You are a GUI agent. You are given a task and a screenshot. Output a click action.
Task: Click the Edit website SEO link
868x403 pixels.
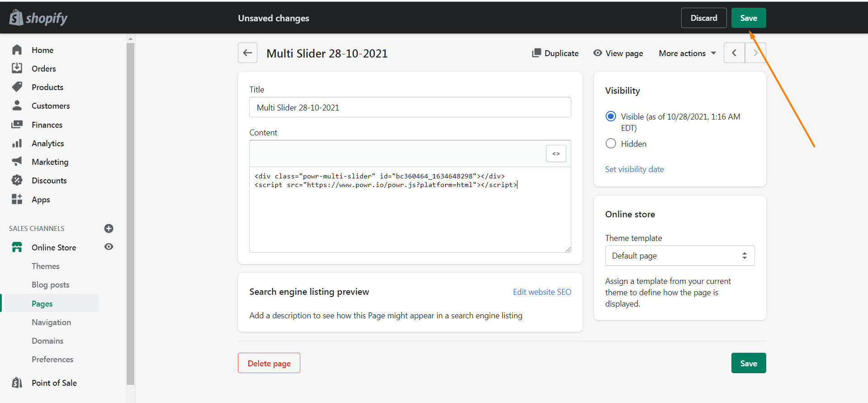click(x=542, y=292)
